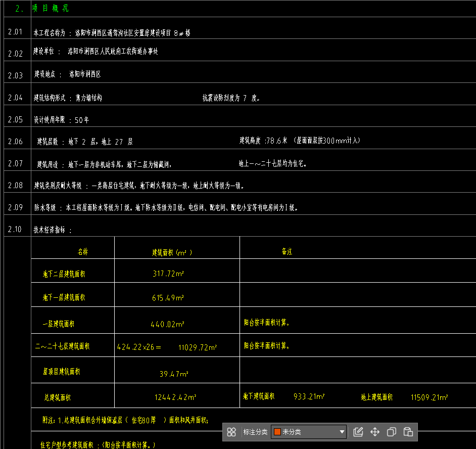
Task: Select the row label 总建筑面积
Action: point(58,397)
